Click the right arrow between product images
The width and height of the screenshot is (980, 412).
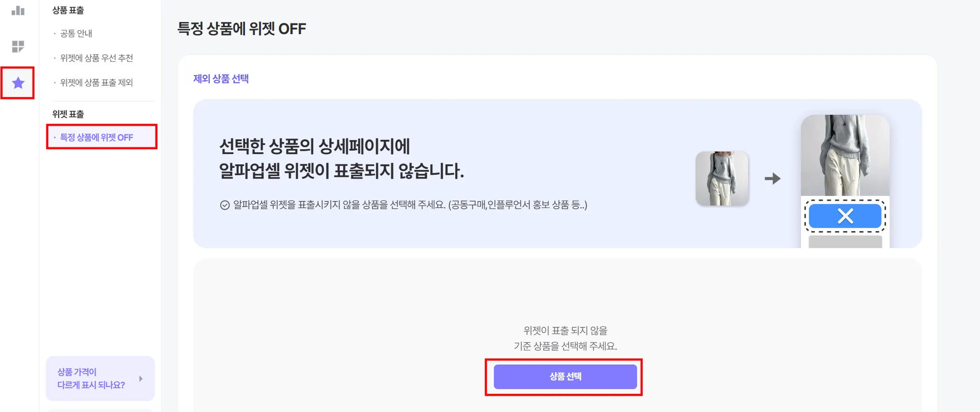tap(772, 179)
